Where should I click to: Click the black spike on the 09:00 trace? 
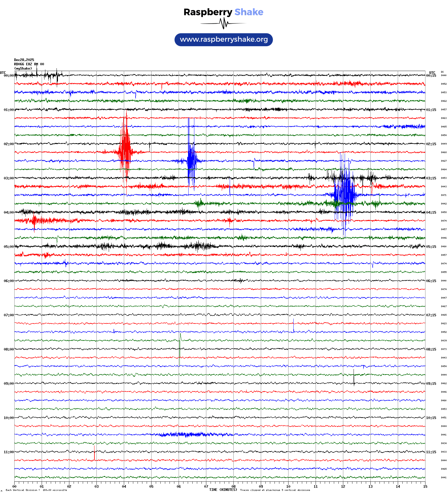pyautogui.click(x=354, y=378)
